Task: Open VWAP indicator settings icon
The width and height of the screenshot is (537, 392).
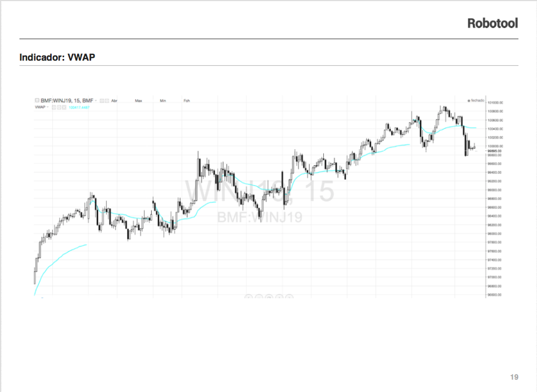Action: click(x=59, y=106)
